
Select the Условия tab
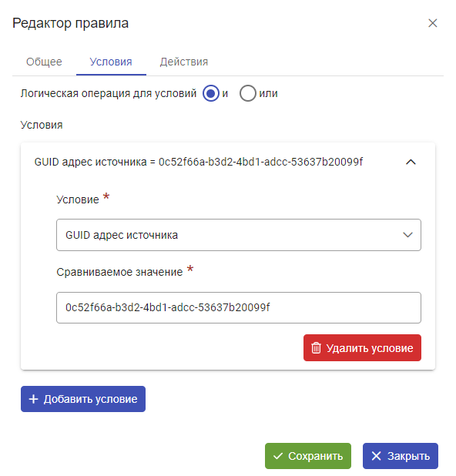pyautogui.click(x=111, y=62)
